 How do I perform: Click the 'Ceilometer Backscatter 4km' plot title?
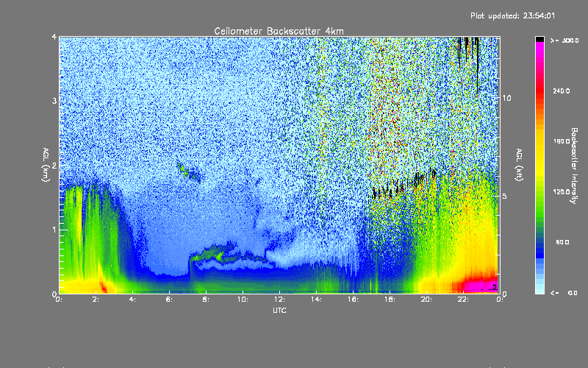click(x=279, y=31)
